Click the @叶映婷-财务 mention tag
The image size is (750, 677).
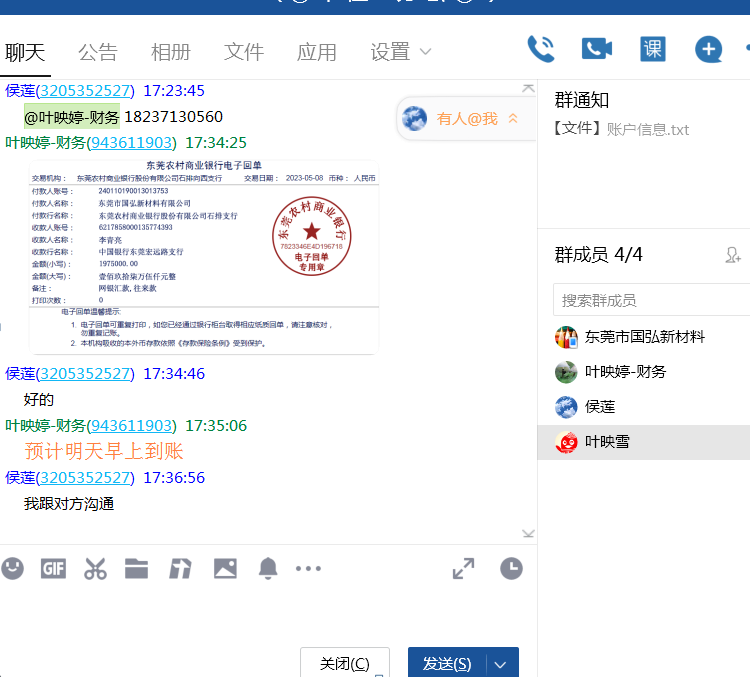[x=72, y=116]
